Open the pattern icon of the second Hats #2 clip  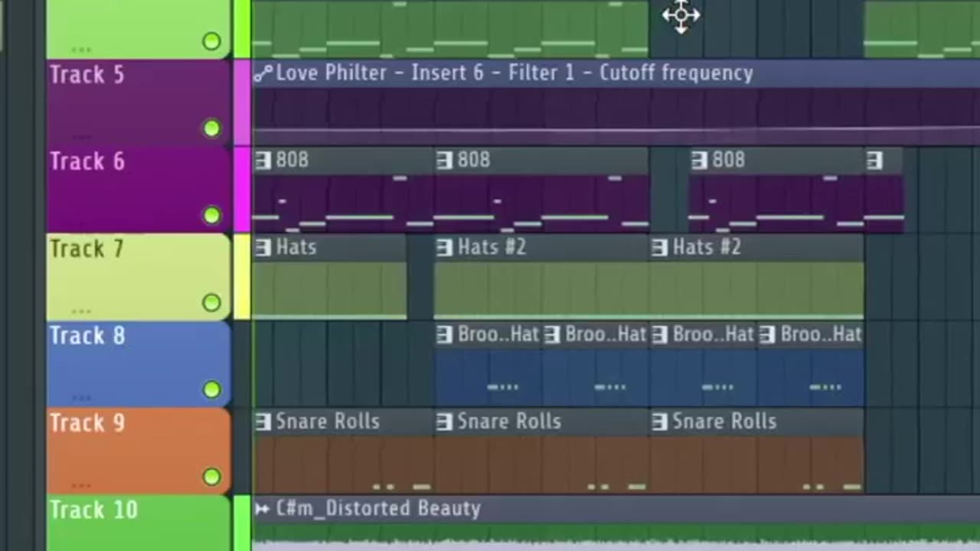click(660, 247)
